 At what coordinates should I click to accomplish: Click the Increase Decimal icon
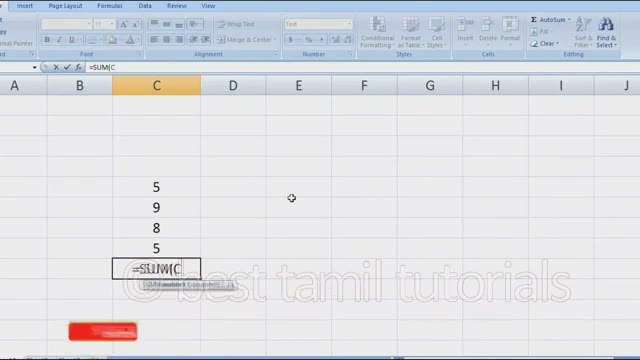point(336,40)
